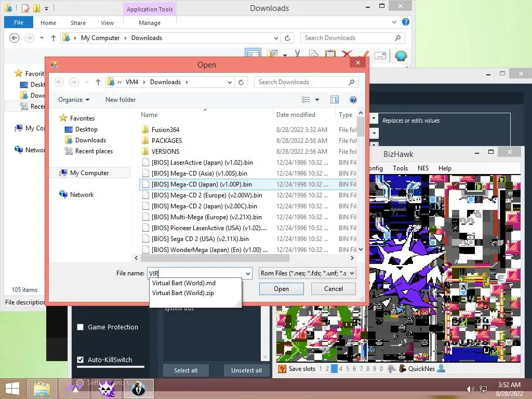Click the Select all button
The width and height of the screenshot is (532, 399).
[185, 370]
